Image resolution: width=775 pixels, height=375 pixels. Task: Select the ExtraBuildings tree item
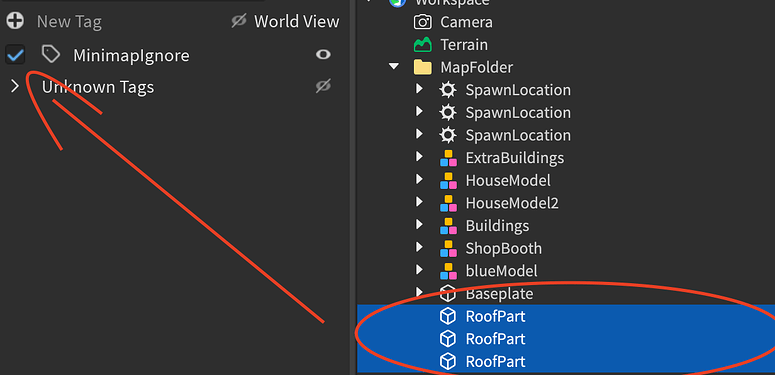[515, 158]
